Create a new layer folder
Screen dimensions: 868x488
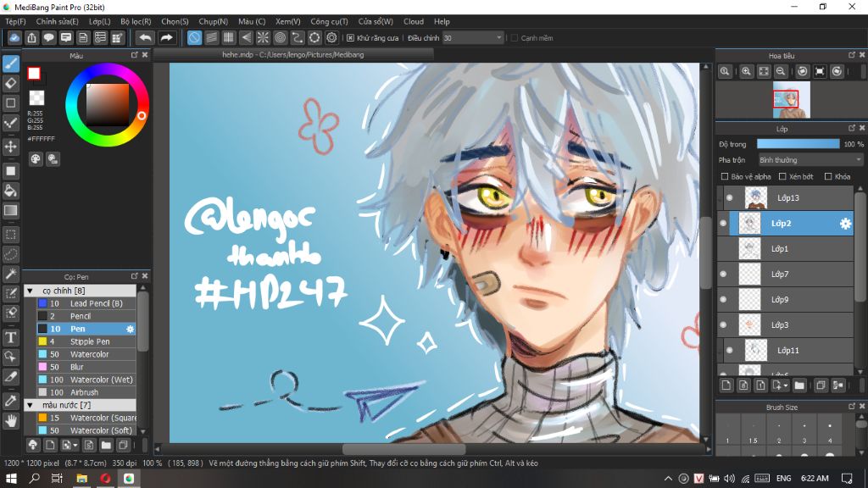799,385
